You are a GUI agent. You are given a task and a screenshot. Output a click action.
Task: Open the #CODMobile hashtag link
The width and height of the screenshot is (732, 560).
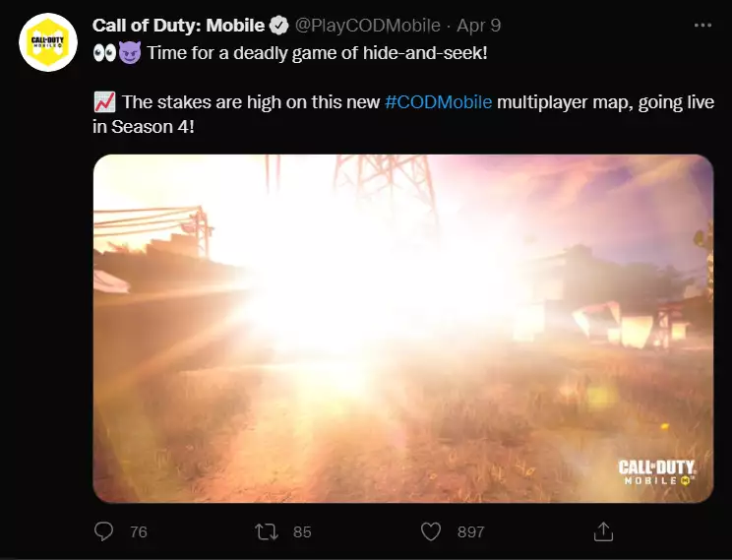tap(438, 102)
